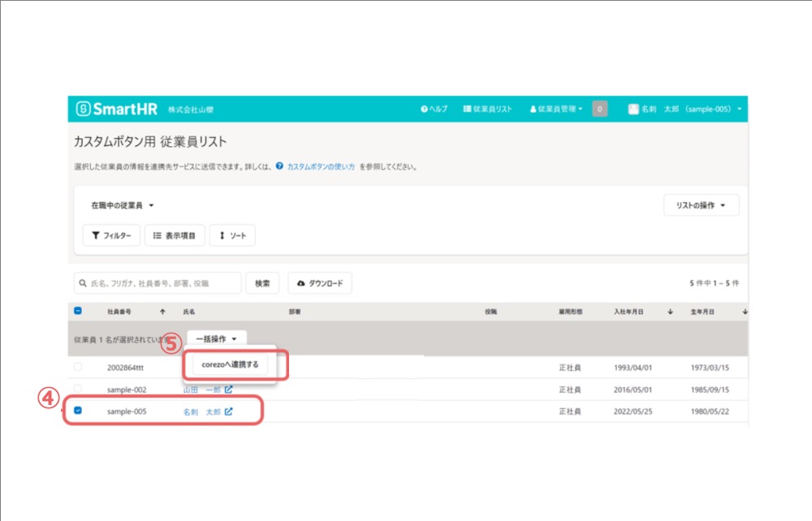
Task: Open the 表示項目 settings button
Action: pos(175,235)
